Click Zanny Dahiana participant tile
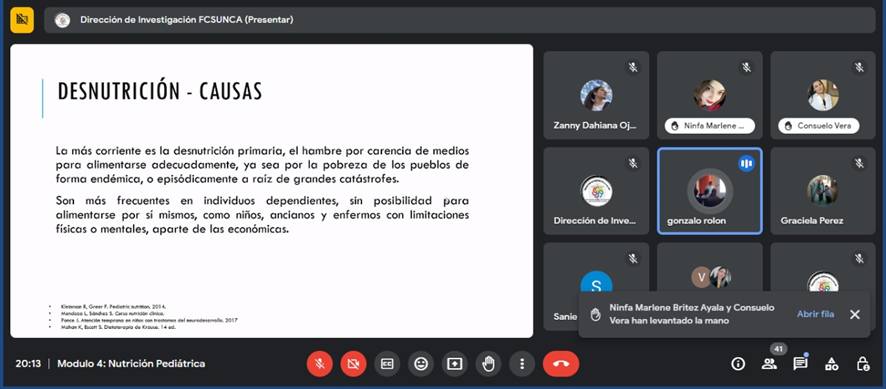886x389 pixels. (596, 95)
